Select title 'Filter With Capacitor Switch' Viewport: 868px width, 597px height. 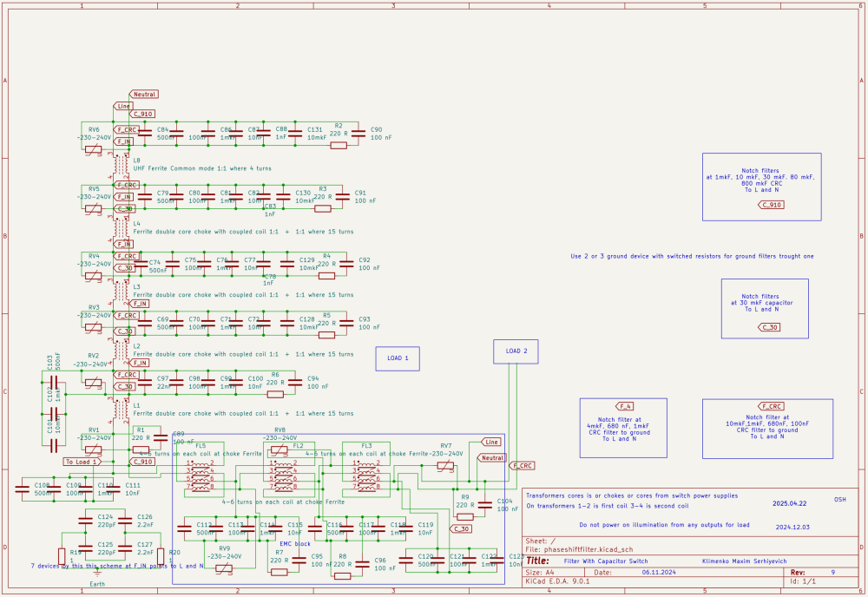[x=606, y=561]
